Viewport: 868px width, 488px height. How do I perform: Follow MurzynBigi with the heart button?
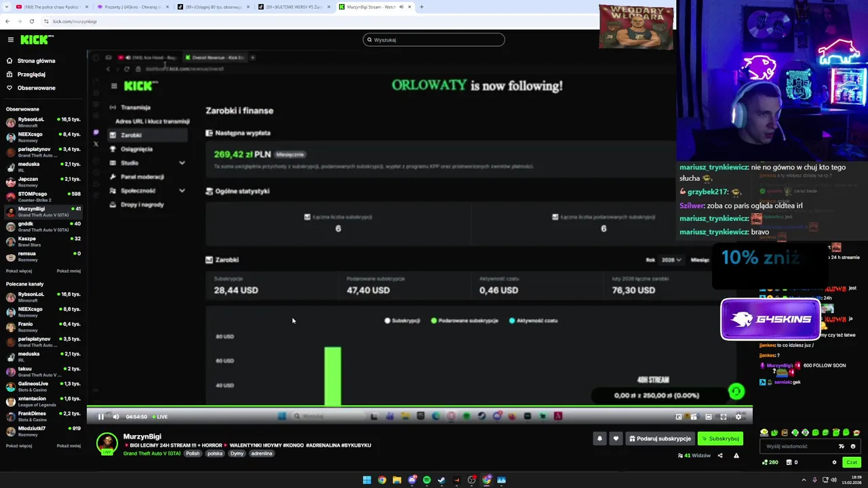(616, 439)
